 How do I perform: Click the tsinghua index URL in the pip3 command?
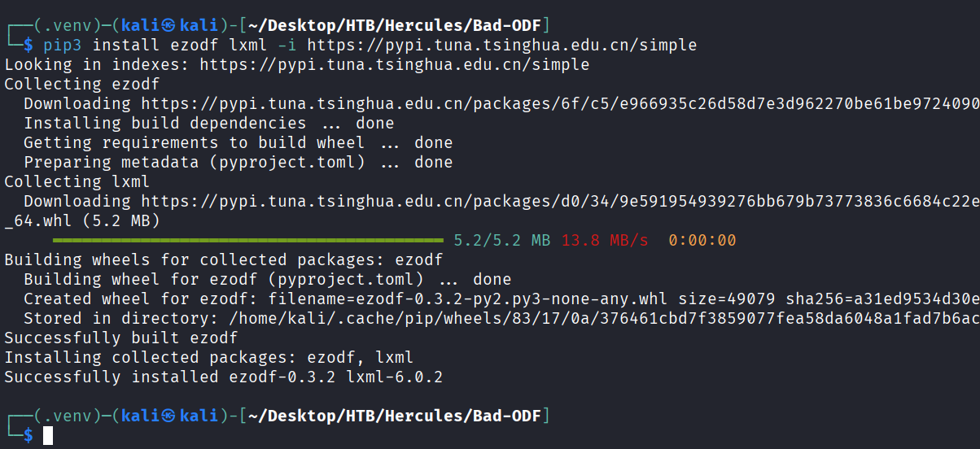tap(501, 45)
